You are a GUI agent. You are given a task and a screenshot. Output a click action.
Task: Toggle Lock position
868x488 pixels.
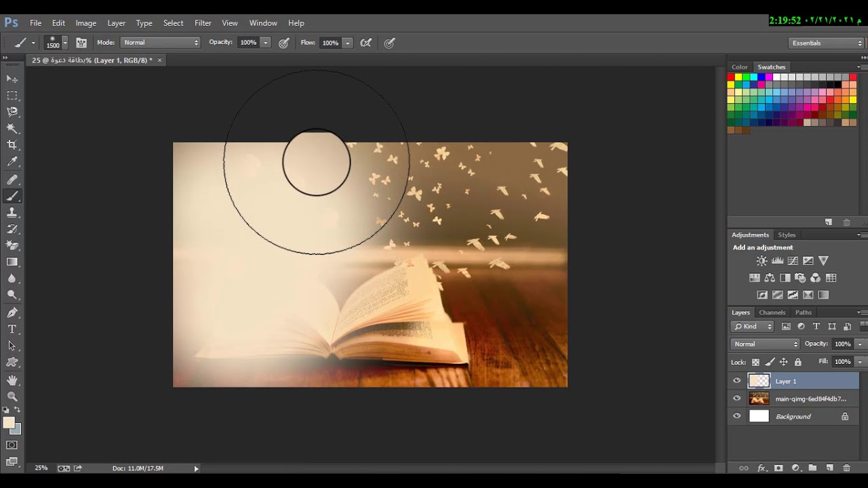(x=784, y=362)
